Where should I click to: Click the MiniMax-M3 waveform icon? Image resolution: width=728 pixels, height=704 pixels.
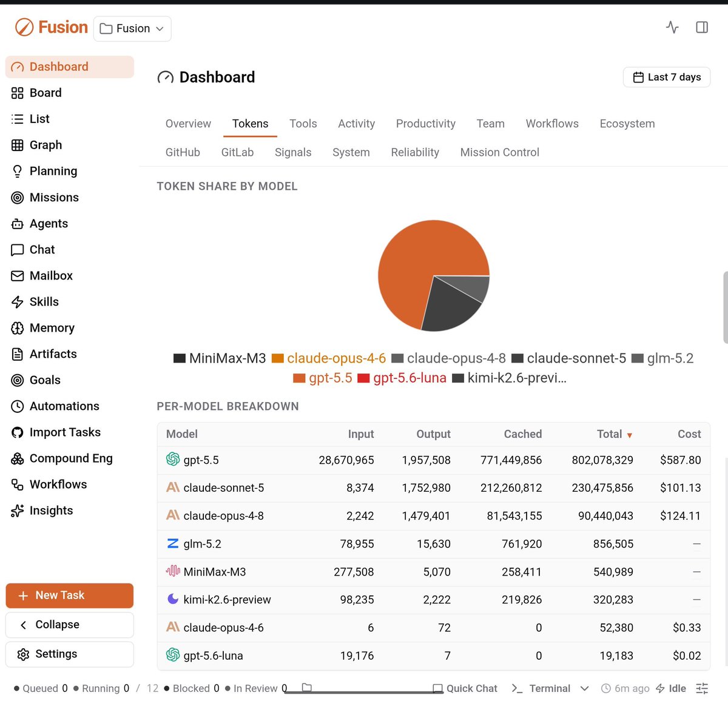point(173,571)
